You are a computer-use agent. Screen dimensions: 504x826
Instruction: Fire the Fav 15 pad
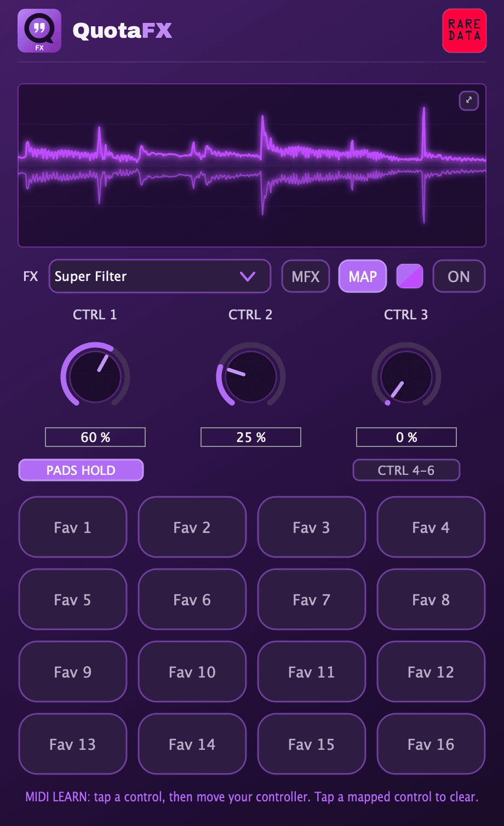tap(312, 744)
